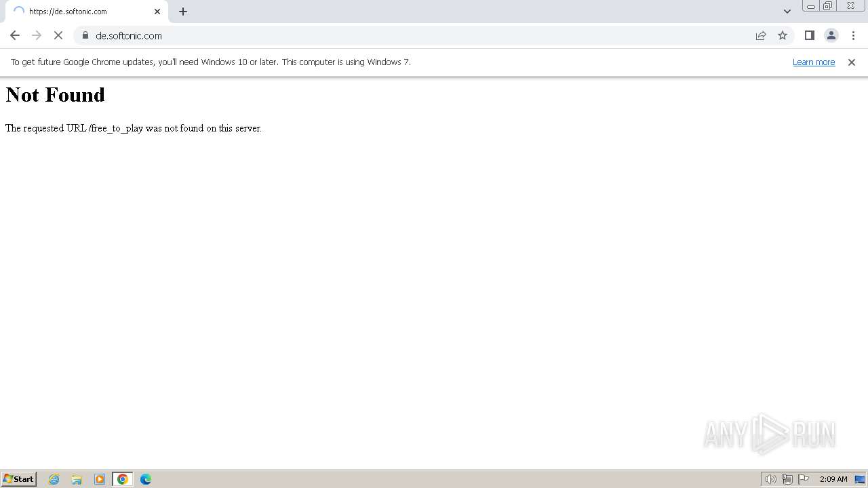Screen dimensions: 868x488
Task: Open Action Center flag icon
Action: [804, 479]
